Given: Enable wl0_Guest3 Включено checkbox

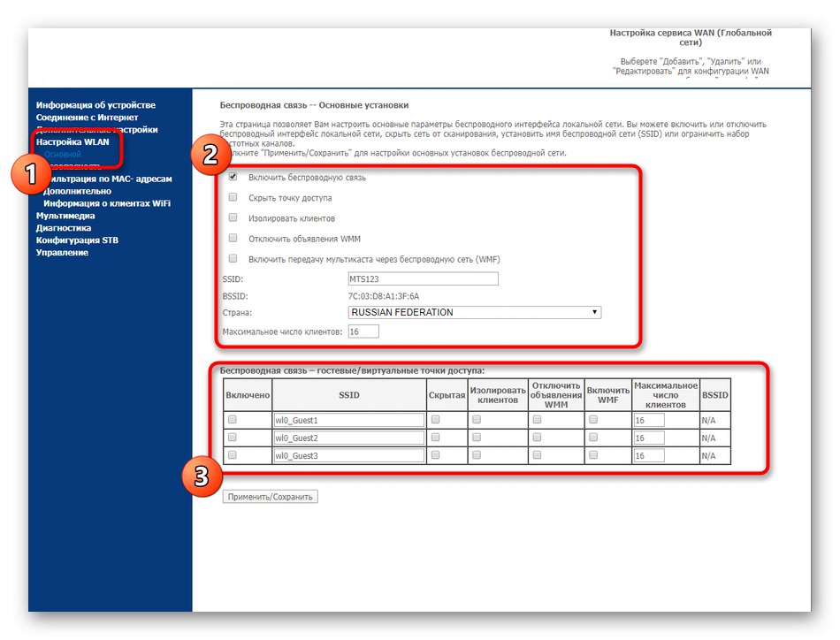Looking at the screenshot, I should coord(232,455).
